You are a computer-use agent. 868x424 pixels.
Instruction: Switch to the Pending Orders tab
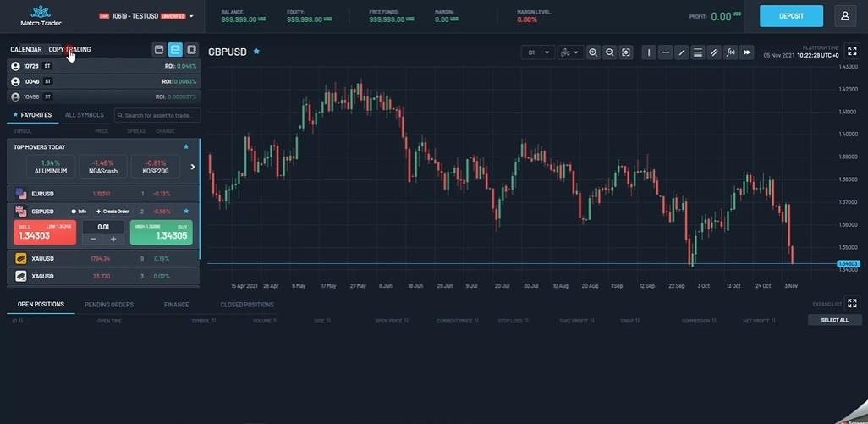click(109, 305)
